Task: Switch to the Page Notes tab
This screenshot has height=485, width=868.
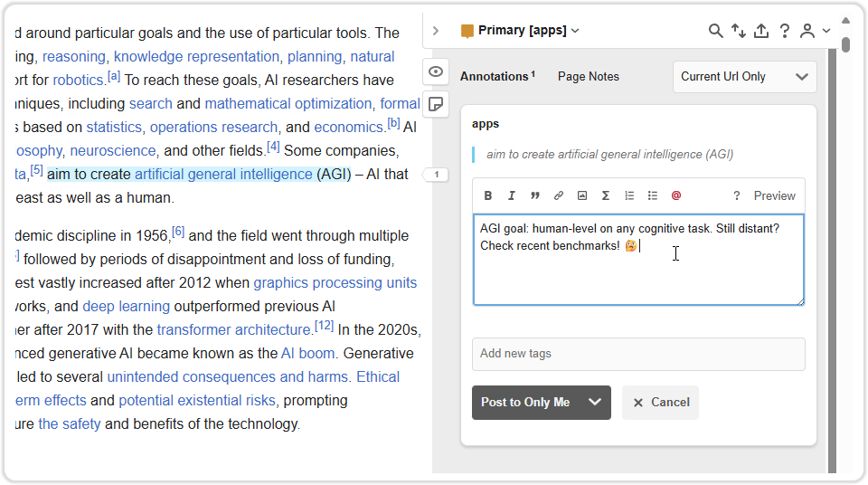Action: pos(588,77)
